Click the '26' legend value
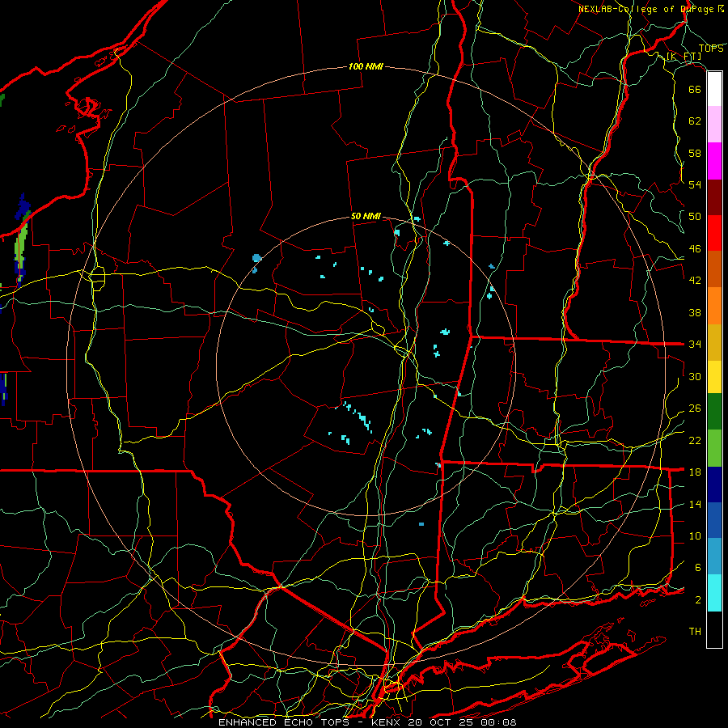This screenshot has width=728, height=728. (695, 408)
